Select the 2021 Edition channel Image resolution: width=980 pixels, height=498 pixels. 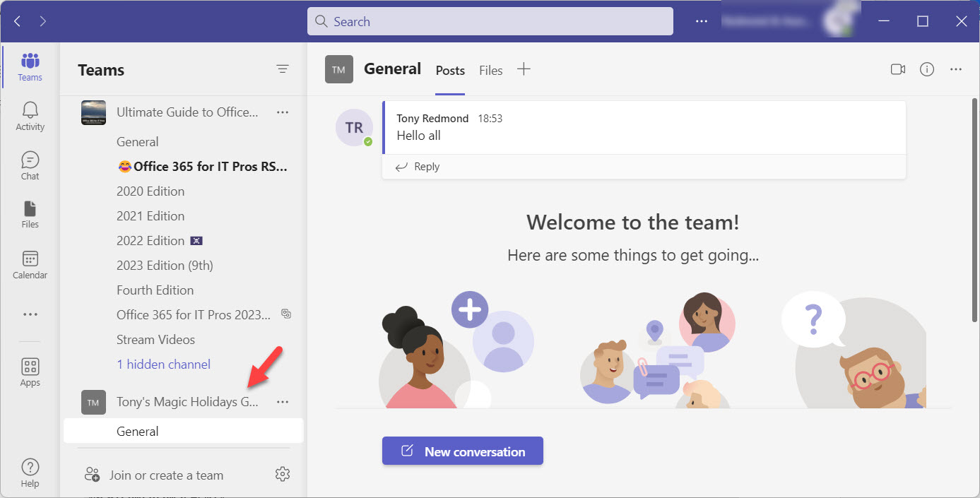pyautogui.click(x=150, y=216)
